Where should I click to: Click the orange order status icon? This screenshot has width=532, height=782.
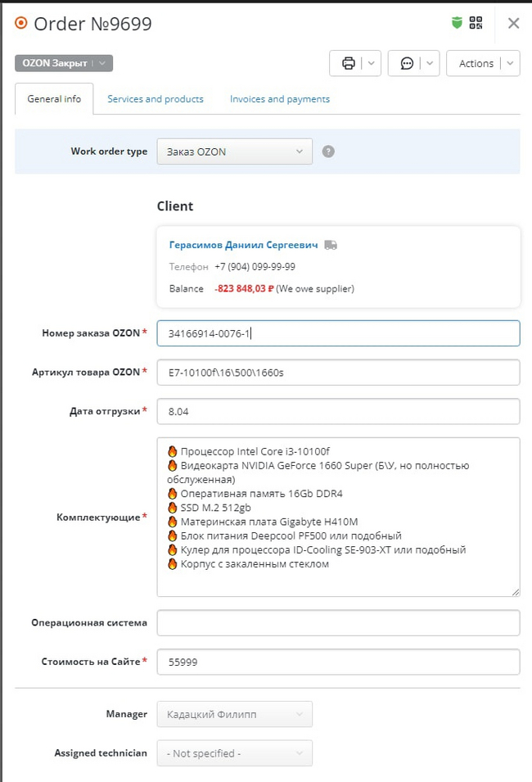(21, 23)
